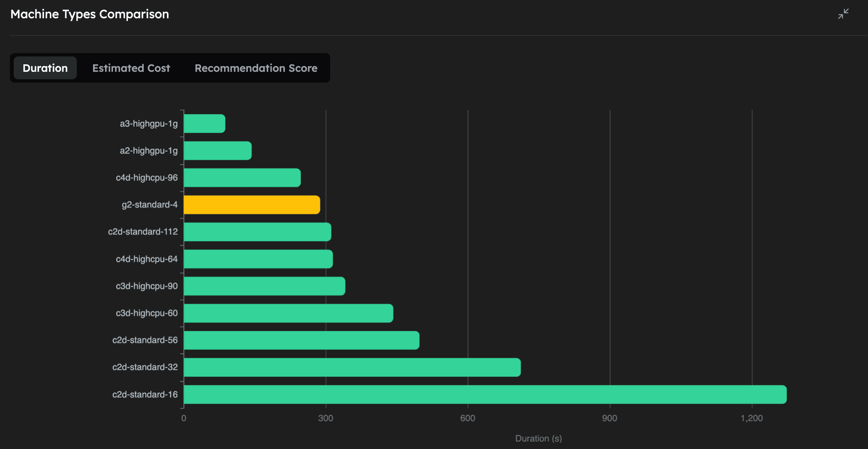Switch to the Estimated Cost tab
The width and height of the screenshot is (868, 449).
pyautogui.click(x=131, y=68)
